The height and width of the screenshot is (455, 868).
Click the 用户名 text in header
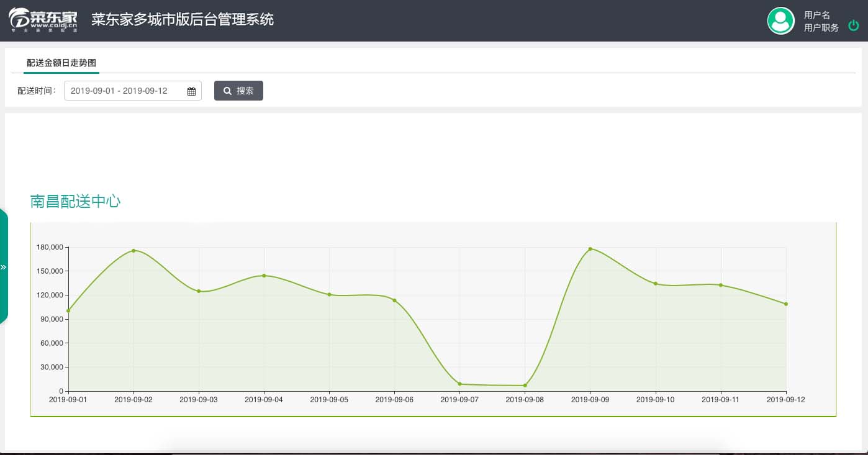pyautogui.click(x=816, y=16)
